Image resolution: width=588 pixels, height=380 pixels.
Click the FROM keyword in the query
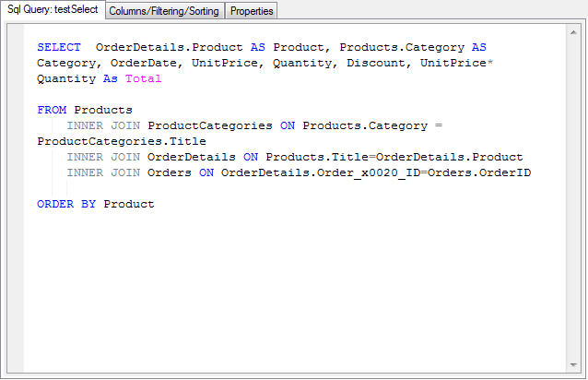(52, 110)
